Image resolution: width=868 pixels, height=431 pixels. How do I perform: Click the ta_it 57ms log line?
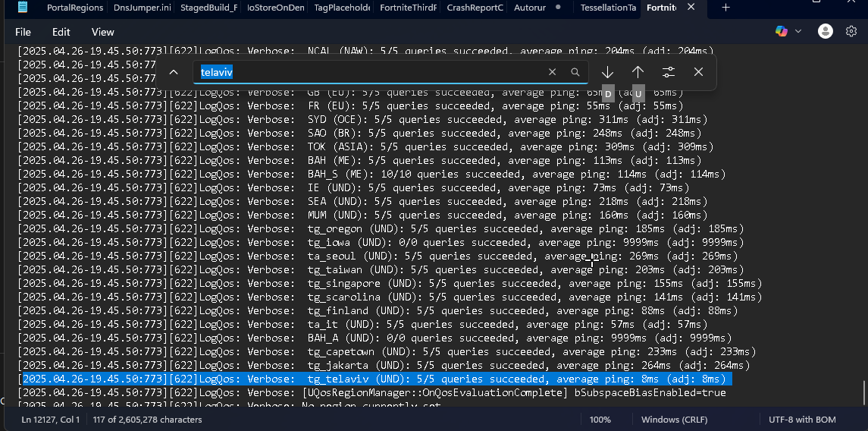pos(362,325)
